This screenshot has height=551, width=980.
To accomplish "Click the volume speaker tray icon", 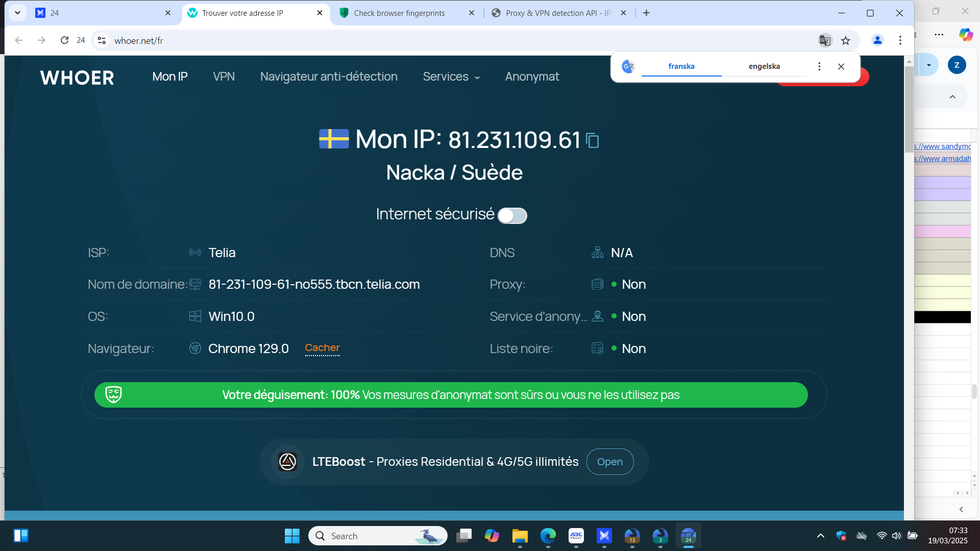I will coord(896,536).
